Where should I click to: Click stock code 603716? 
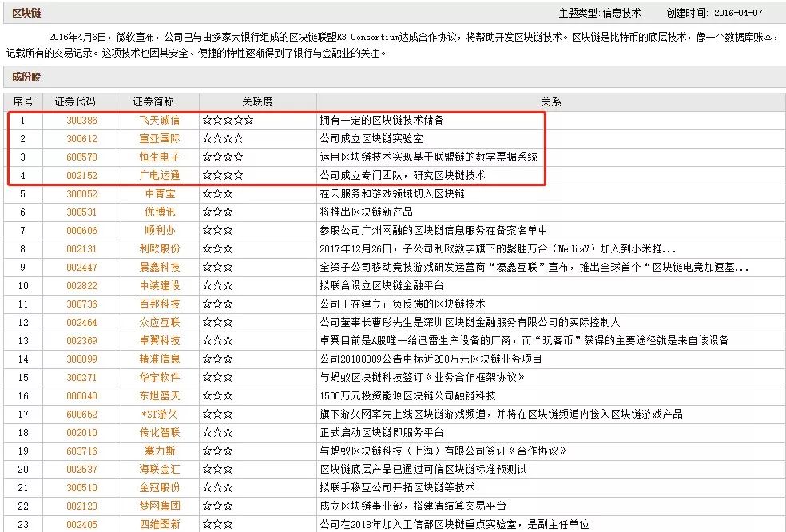[81, 451]
